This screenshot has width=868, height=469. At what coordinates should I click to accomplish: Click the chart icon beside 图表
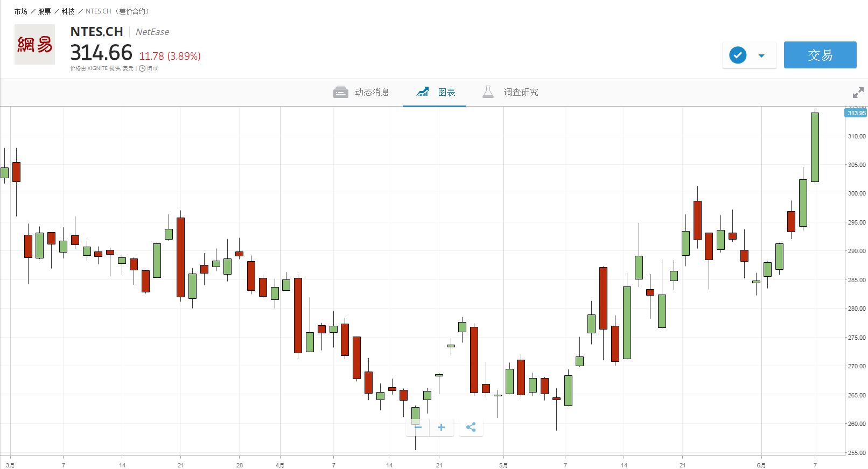[423, 92]
